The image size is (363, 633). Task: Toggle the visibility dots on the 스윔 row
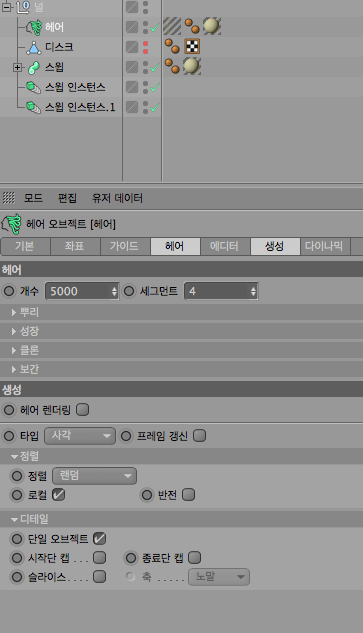point(145,67)
